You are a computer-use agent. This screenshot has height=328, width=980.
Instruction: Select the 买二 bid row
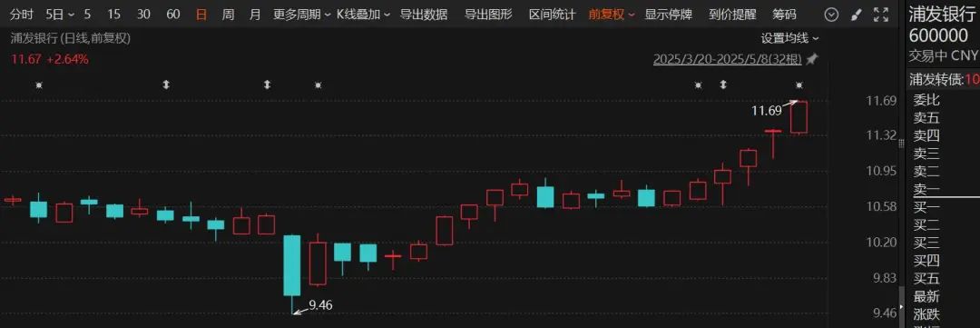[926, 224]
